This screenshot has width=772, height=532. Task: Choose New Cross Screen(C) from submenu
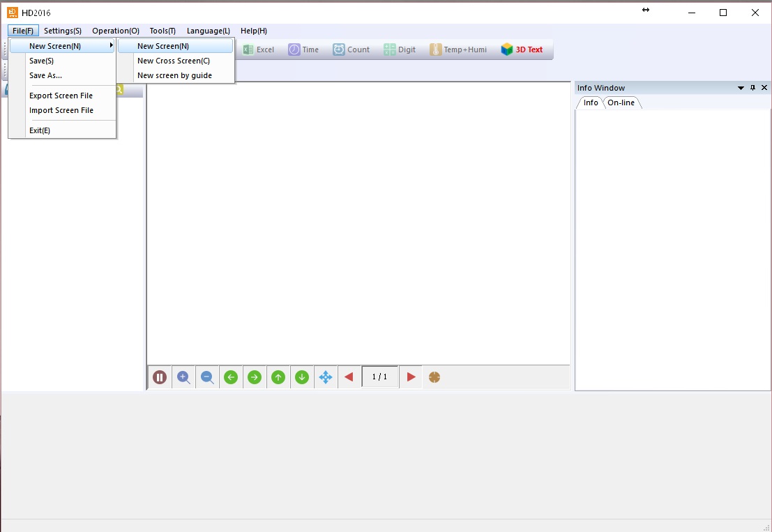pyautogui.click(x=174, y=61)
